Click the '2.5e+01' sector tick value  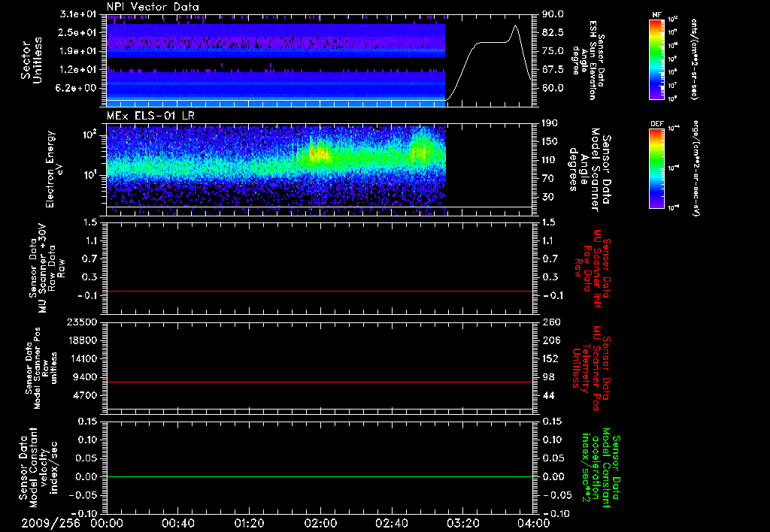(76, 32)
